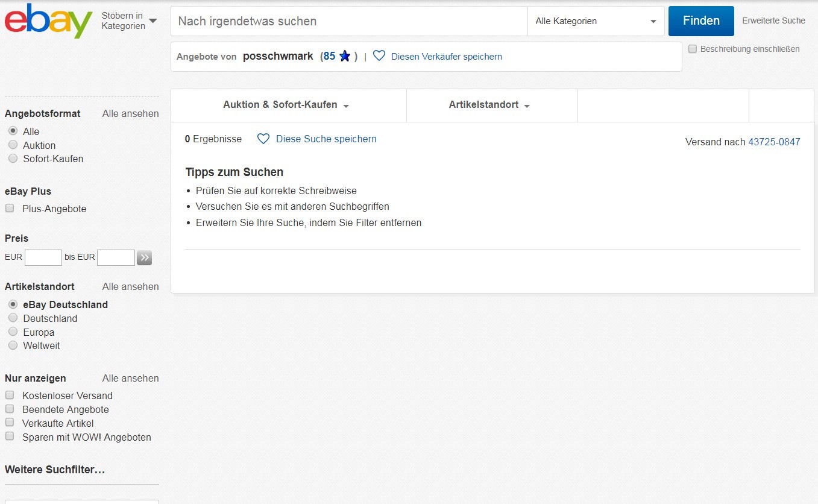Click the heart icon beside Diesen Verkäufer speichern
818x504 pixels.
coord(379,56)
